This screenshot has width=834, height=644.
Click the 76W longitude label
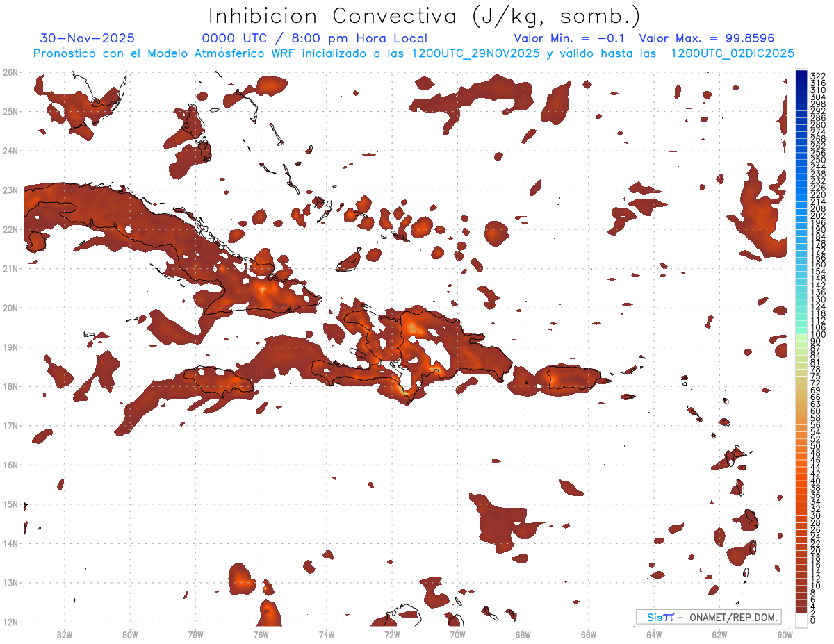pyautogui.click(x=261, y=634)
